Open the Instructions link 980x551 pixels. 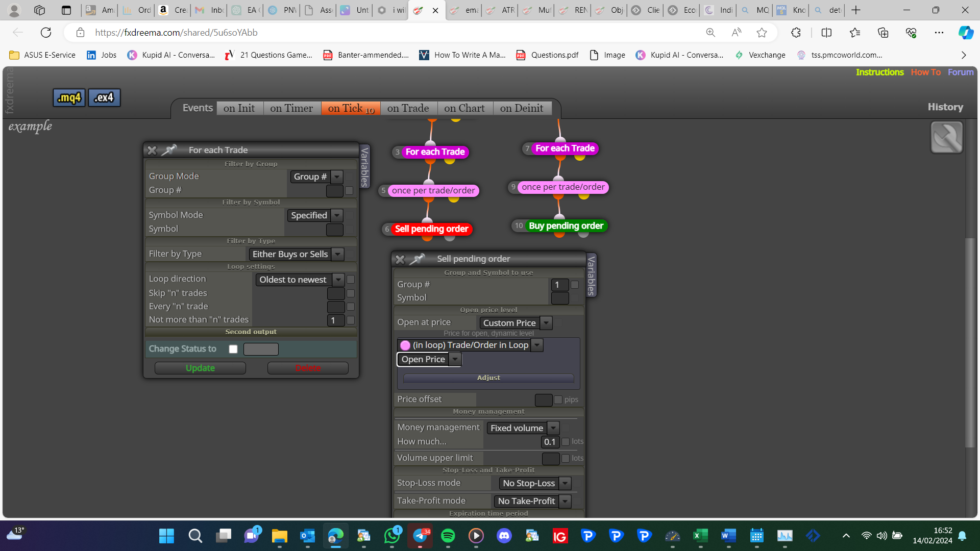[x=879, y=72]
